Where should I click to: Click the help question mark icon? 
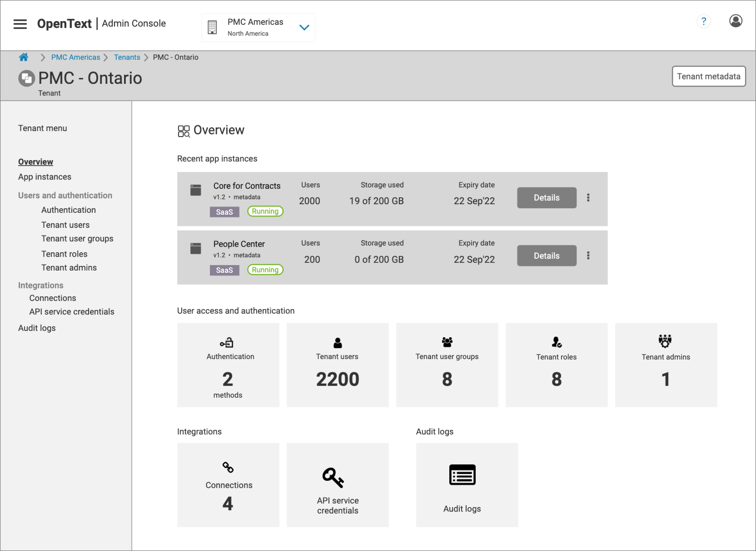pyautogui.click(x=703, y=22)
